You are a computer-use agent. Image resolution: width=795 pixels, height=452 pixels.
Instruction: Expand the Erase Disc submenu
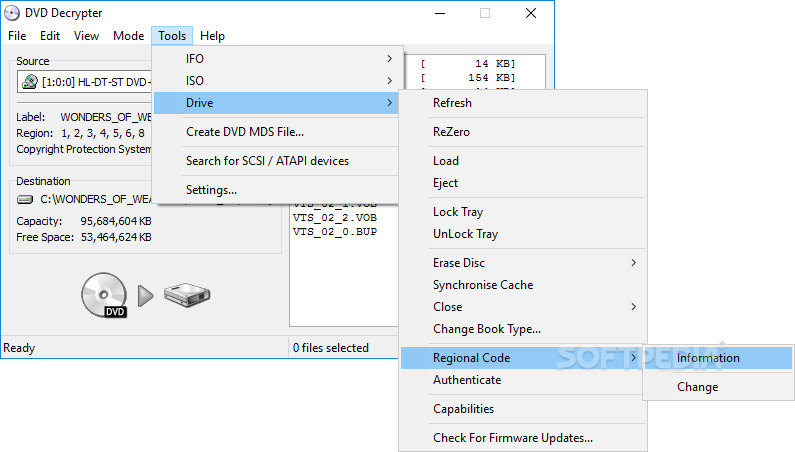523,263
